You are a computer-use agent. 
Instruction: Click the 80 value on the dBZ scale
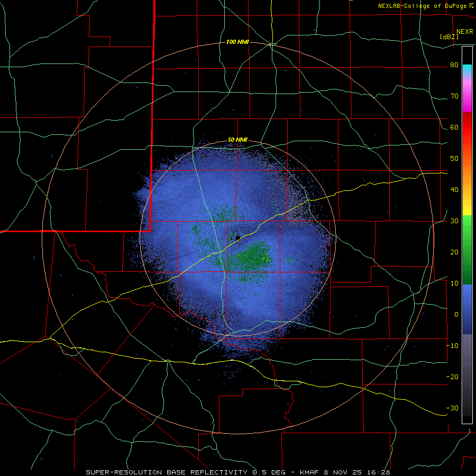point(454,65)
